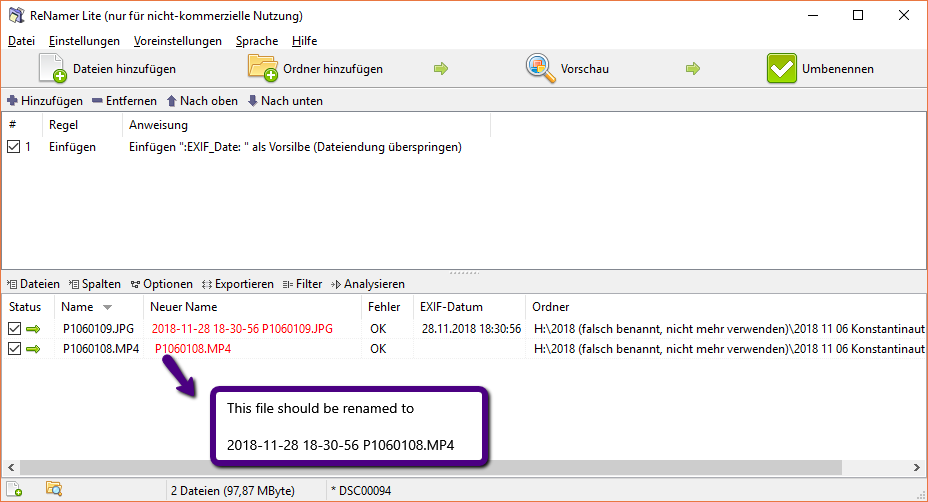Screen dimensions: 928x502
Task: Click sort arrow on Name column header
Action: [x=107, y=307]
